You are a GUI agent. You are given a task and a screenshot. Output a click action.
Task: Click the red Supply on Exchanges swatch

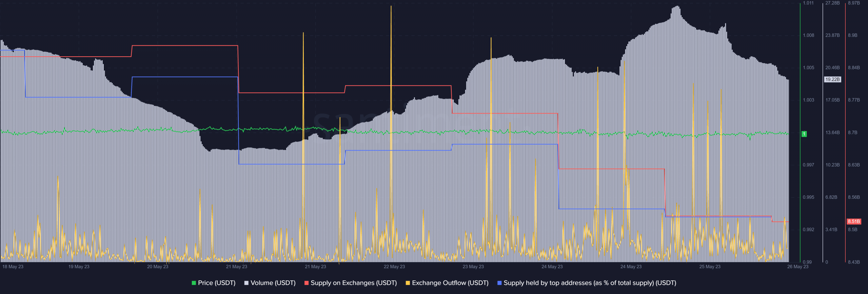pyautogui.click(x=307, y=283)
